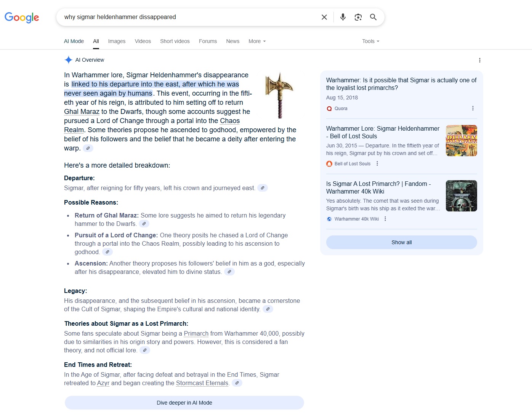The image size is (532, 416).
Task: Click the Warhammer 40k Wiki skull thumbnail
Action: click(461, 196)
